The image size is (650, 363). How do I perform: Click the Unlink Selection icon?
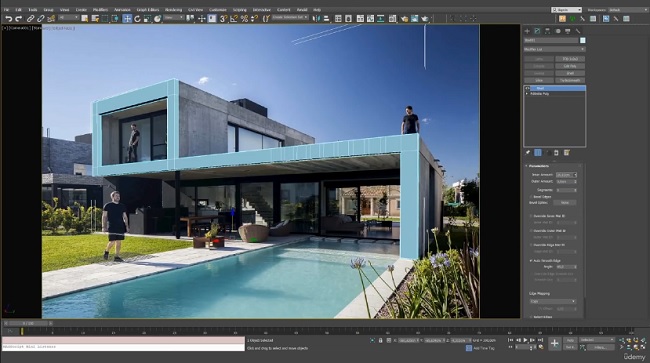click(x=41, y=19)
